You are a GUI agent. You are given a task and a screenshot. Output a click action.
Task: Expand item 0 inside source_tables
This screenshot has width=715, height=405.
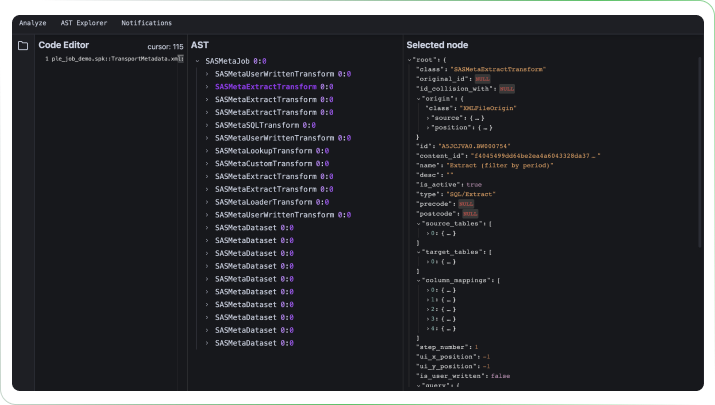[x=428, y=233]
